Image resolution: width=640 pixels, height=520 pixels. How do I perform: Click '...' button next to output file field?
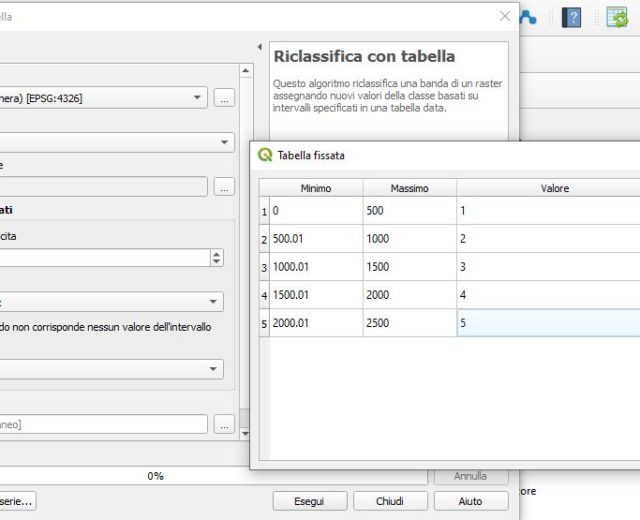[224, 424]
